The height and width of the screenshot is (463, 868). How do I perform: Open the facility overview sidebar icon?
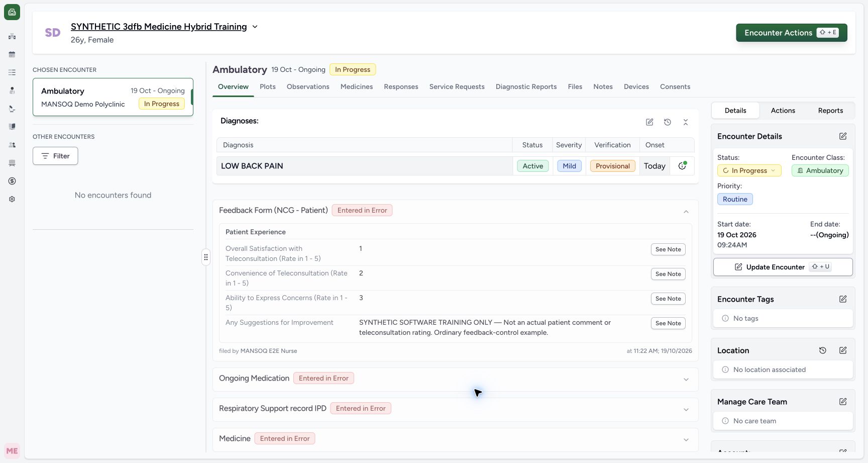coord(12,36)
